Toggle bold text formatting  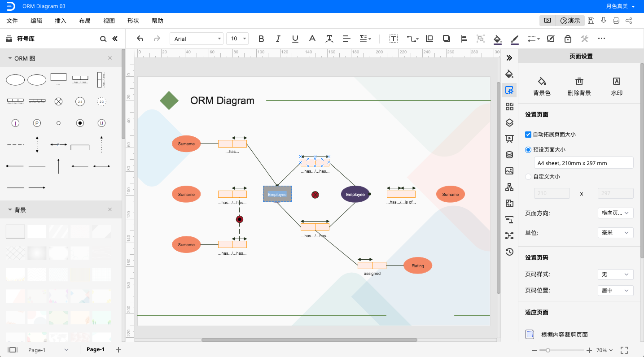(x=261, y=39)
